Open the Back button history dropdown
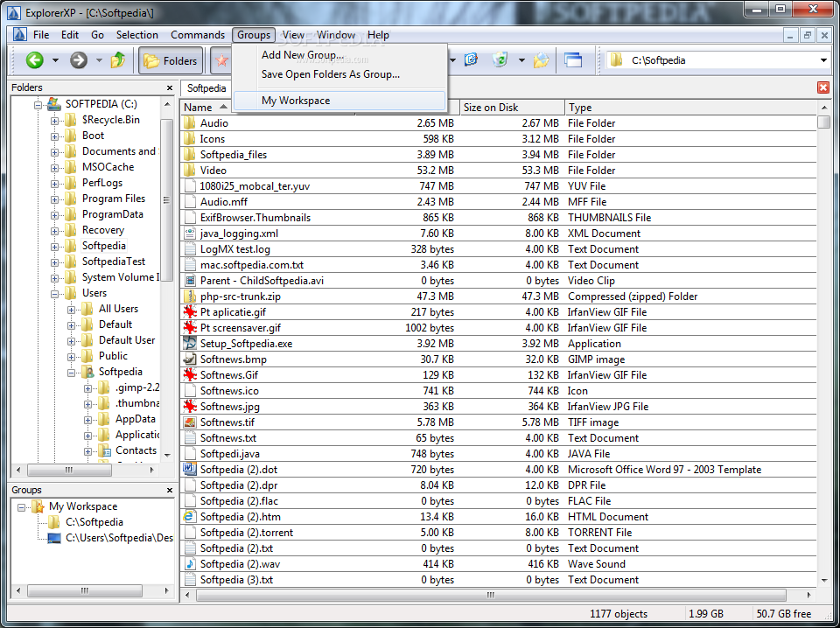Screen dimensions: 840x628 tap(55, 60)
